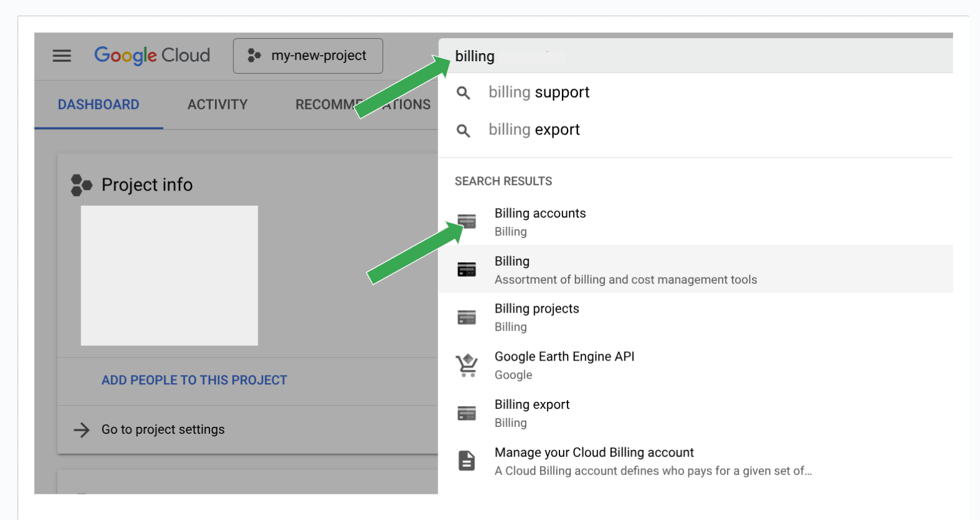Open the hamburger navigation menu
980x520 pixels.
61,56
